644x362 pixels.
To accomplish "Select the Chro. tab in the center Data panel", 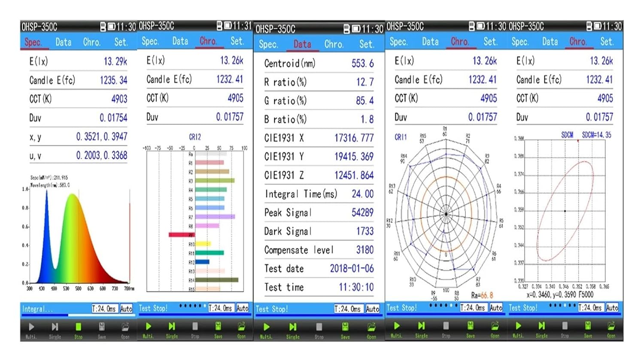I will click(333, 44).
